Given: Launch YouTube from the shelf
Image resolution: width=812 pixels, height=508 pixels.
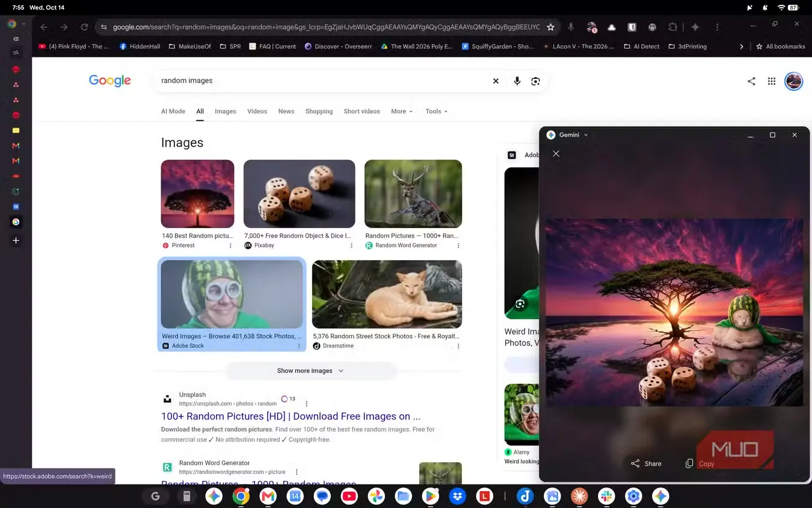Looking at the screenshot, I should click(349, 496).
